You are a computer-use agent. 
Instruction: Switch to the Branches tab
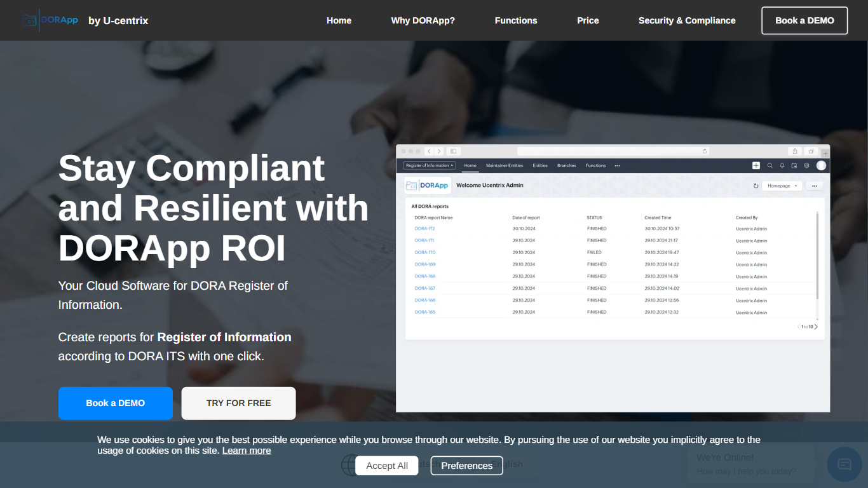pyautogui.click(x=567, y=166)
